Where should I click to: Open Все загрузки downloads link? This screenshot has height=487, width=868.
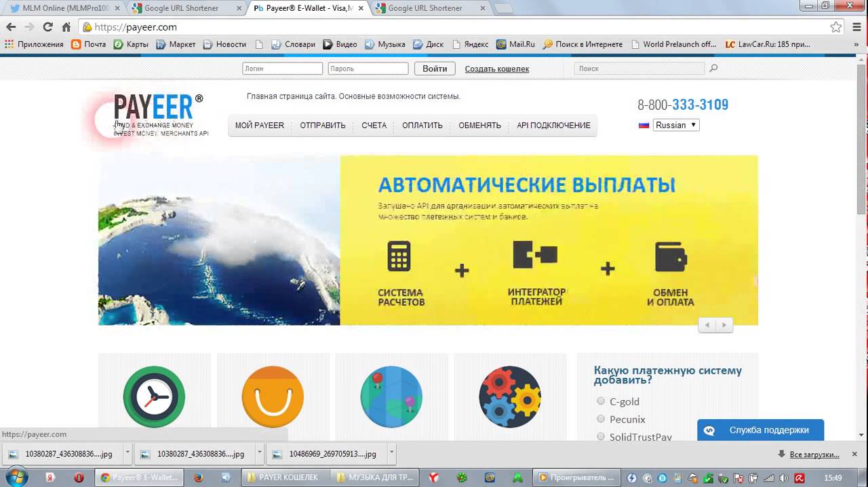pyautogui.click(x=810, y=454)
